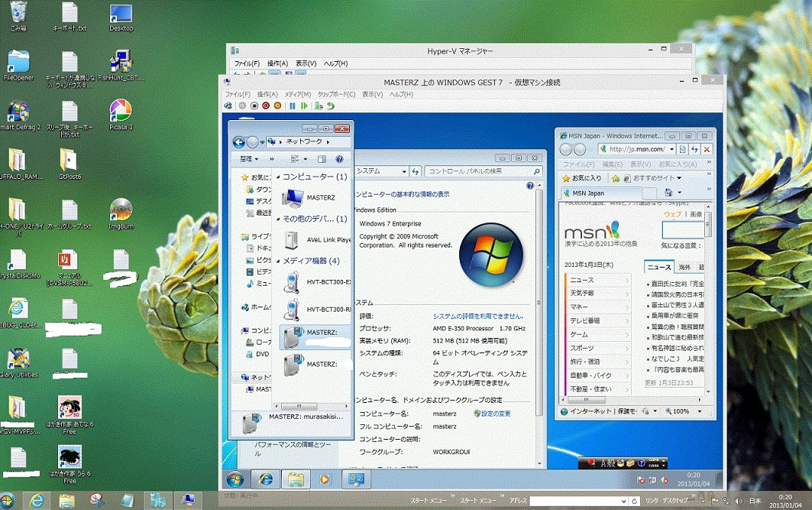Viewport: 812px width, 510px height.
Task: Click 画像 search link on MSN page
Action: point(696,214)
